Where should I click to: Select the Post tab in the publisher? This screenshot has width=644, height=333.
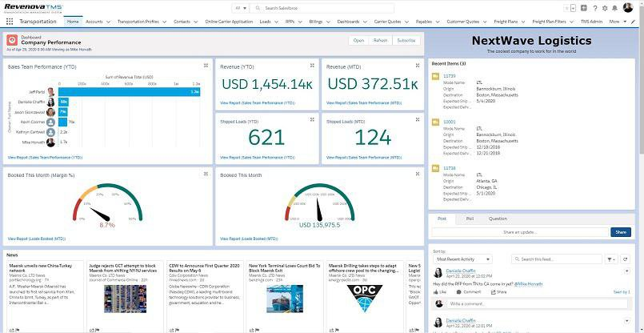click(x=442, y=219)
